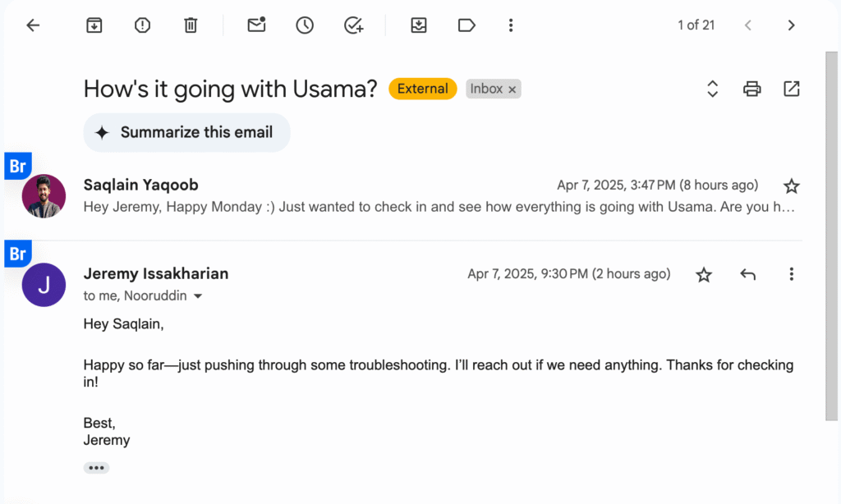Reply to Jeremy's message
The image size is (841, 504).
pyautogui.click(x=747, y=274)
